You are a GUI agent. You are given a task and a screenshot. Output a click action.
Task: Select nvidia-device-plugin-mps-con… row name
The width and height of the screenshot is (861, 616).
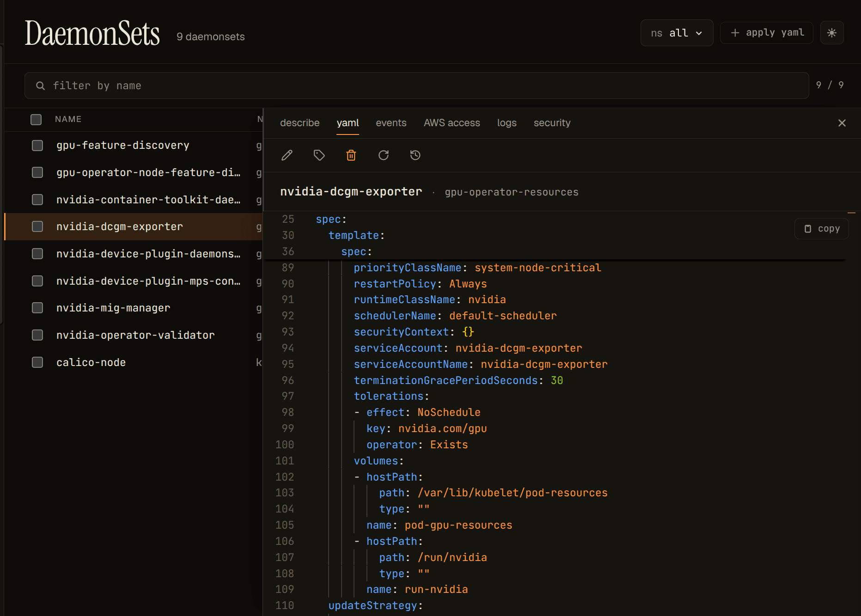(148, 281)
